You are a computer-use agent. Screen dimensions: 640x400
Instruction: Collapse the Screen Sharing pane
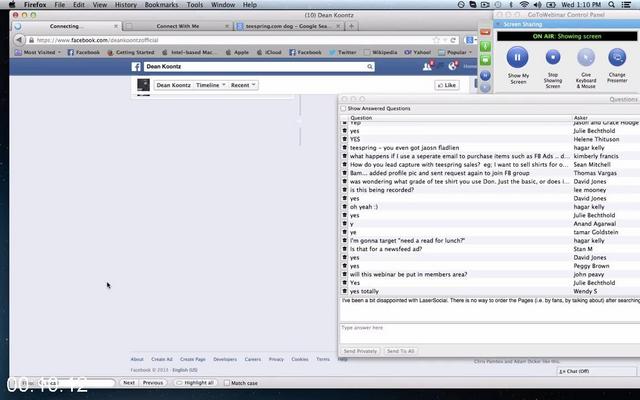click(x=498, y=24)
